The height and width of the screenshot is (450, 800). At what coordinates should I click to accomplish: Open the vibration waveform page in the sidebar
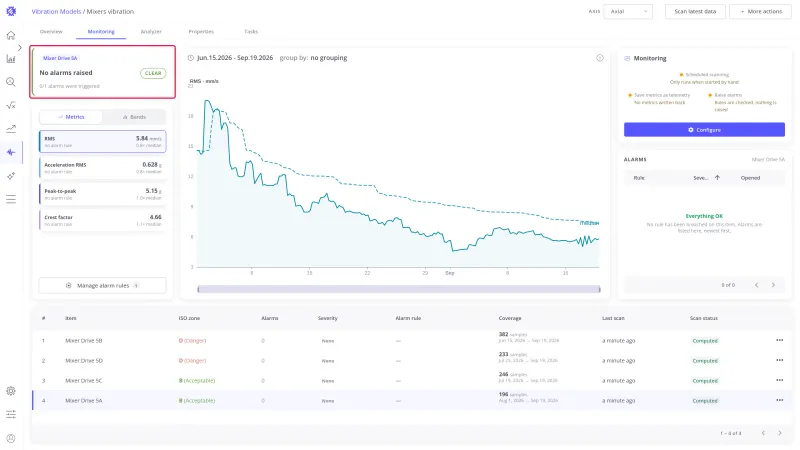point(11,152)
